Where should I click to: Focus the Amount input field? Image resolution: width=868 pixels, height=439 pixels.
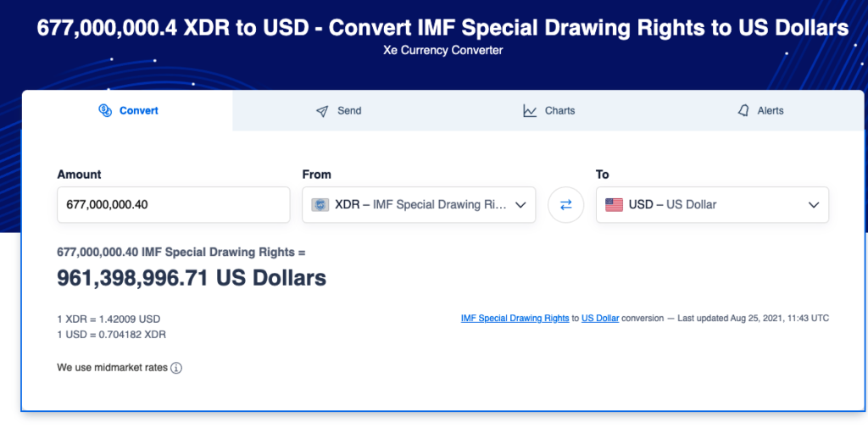(173, 205)
